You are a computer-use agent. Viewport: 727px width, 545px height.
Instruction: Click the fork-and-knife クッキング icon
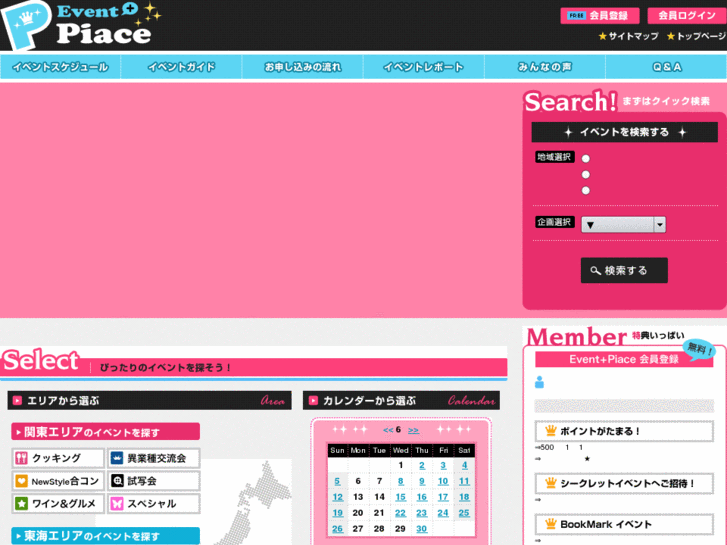[x=21, y=458]
